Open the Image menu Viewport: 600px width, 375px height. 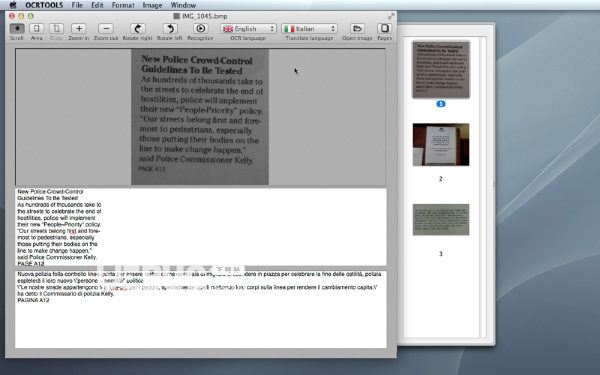click(152, 5)
